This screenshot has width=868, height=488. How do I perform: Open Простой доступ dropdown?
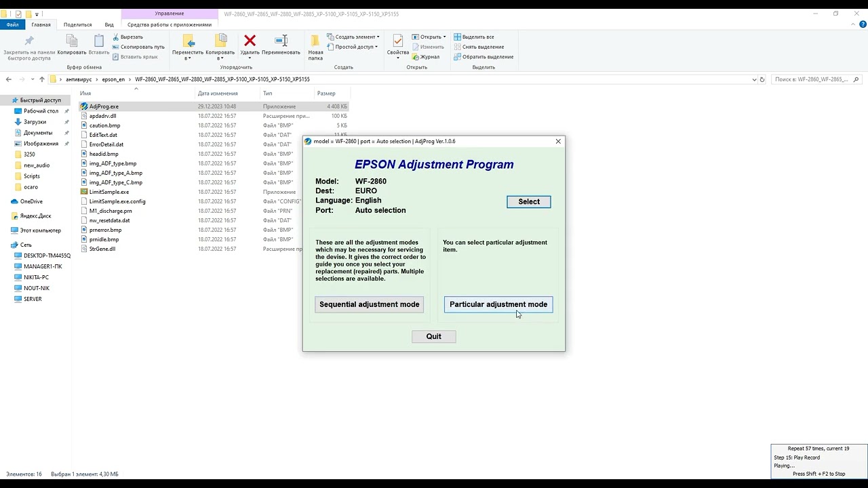352,47
